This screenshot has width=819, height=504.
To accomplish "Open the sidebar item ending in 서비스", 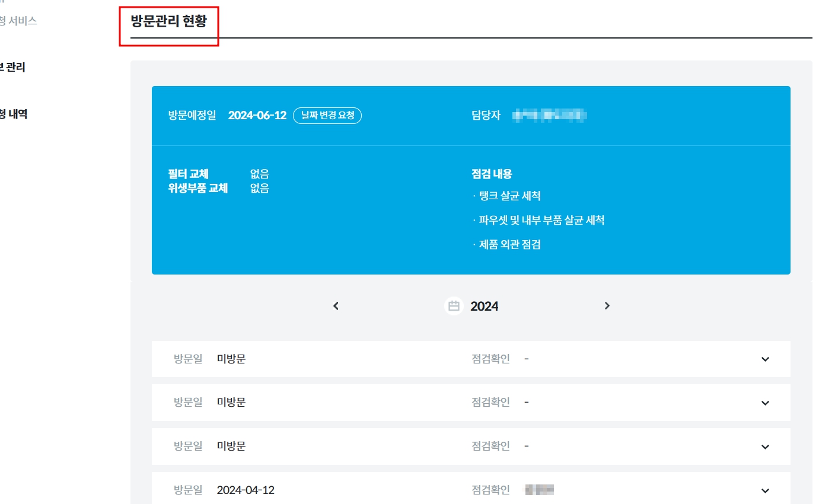I will (x=18, y=21).
